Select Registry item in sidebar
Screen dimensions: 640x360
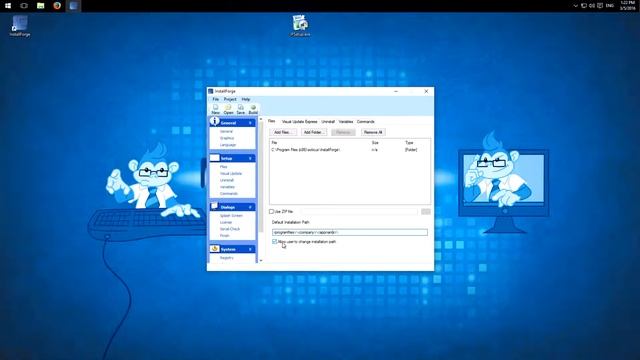[227, 258]
